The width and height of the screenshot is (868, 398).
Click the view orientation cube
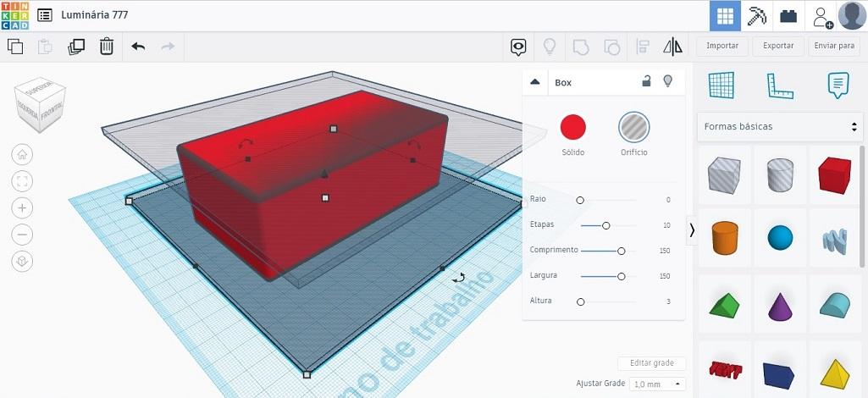pyautogui.click(x=40, y=105)
